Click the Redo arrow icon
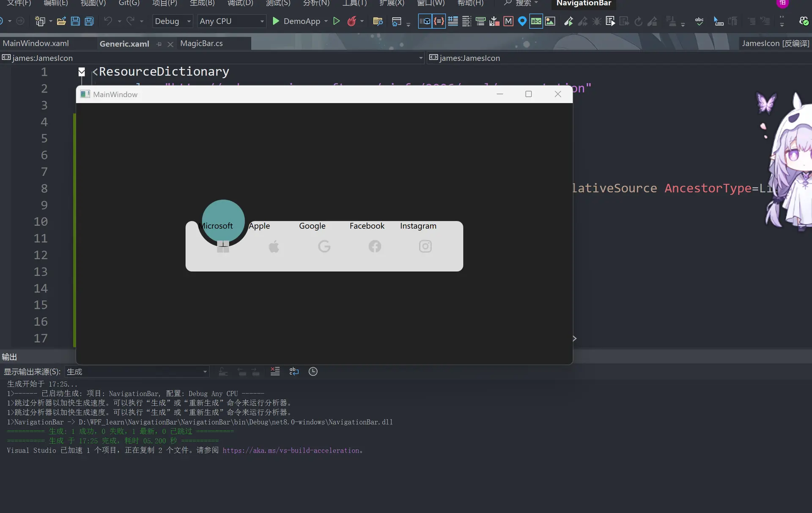Image resolution: width=812 pixels, height=513 pixels. 130,21
